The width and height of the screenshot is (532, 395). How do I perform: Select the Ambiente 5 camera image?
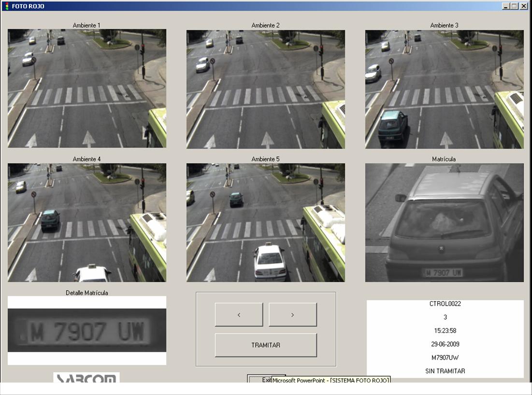pyautogui.click(x=266, y=222)
